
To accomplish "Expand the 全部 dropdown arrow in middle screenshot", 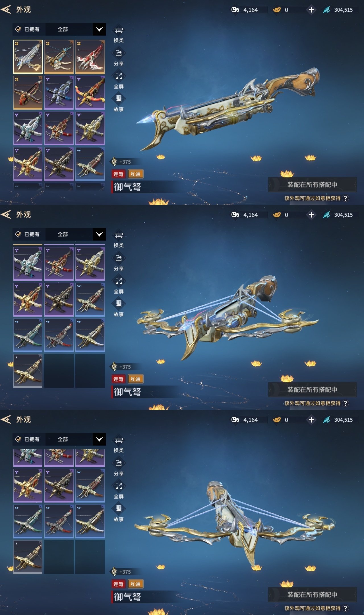I will 99,234.
